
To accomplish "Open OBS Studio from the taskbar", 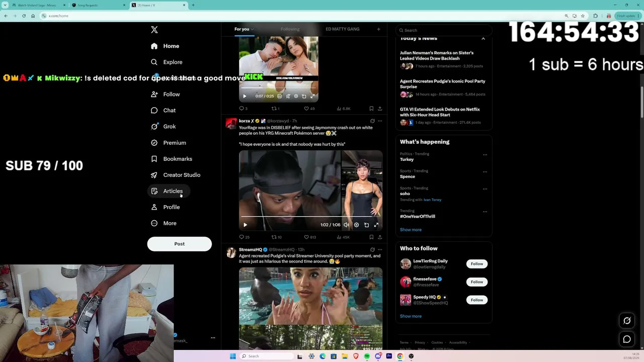I will click(411, 356).
